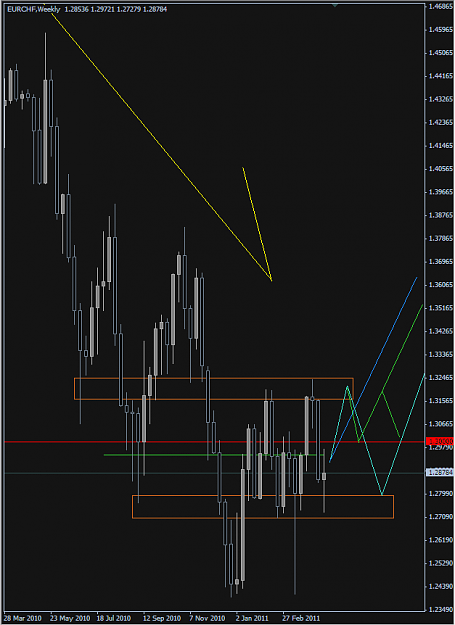Click price axis value 1.40565
The height and width of the screenshot is (625, 455).
coord(441,169)
